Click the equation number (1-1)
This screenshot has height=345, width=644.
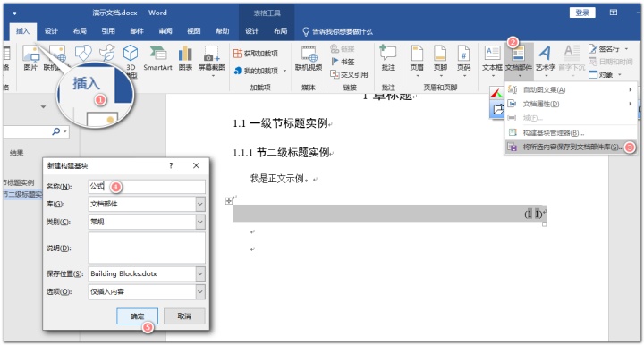[x=533, y=214]
